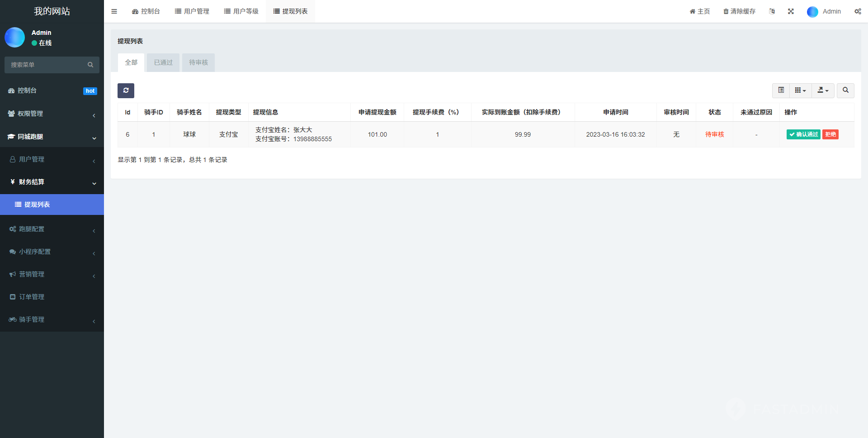Open settings gears icon in top-right
This screenshot has height=438, width=868.
[858, 11]
